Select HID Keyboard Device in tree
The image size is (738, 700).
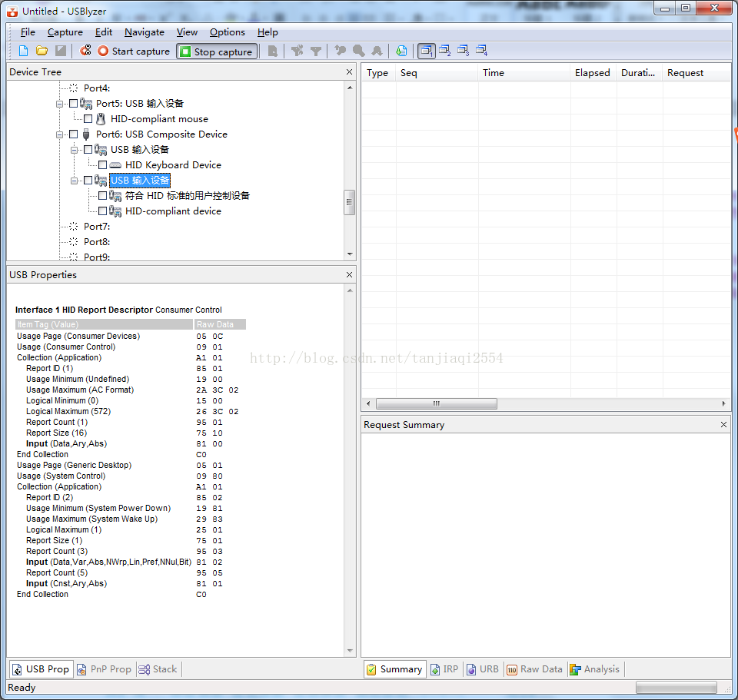click(173, 165)
